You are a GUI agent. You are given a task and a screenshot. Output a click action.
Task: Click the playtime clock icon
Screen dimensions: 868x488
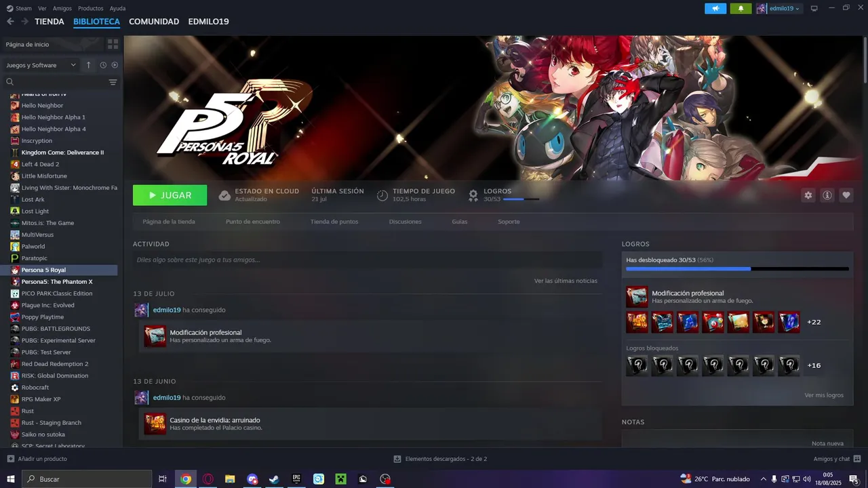[382, 196]
